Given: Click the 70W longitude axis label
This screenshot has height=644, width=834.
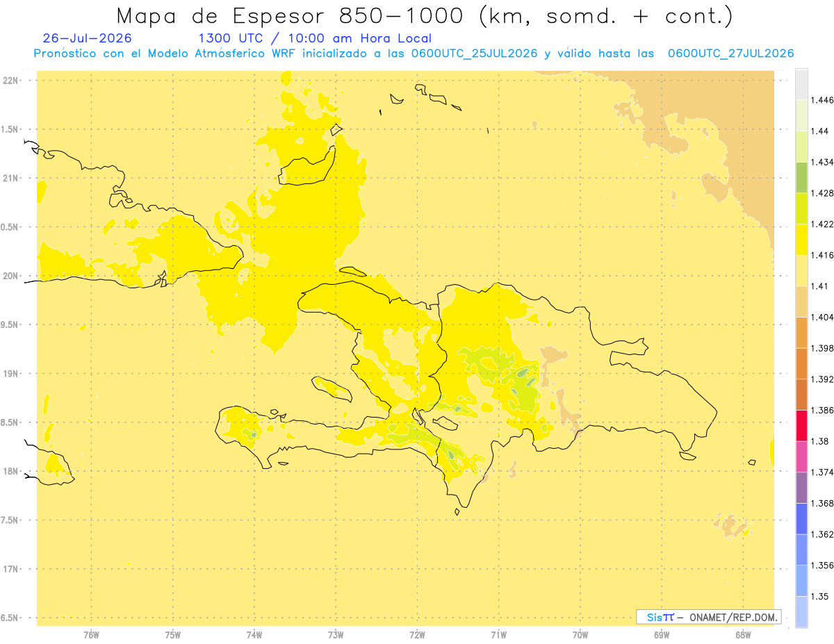Looking at the screenshot, I should pos(580,634).
